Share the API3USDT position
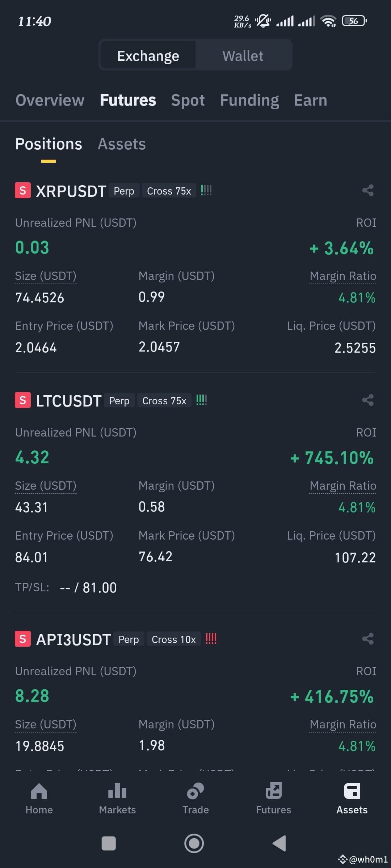The height and width of the screenshot is (868, 391). 368,639
